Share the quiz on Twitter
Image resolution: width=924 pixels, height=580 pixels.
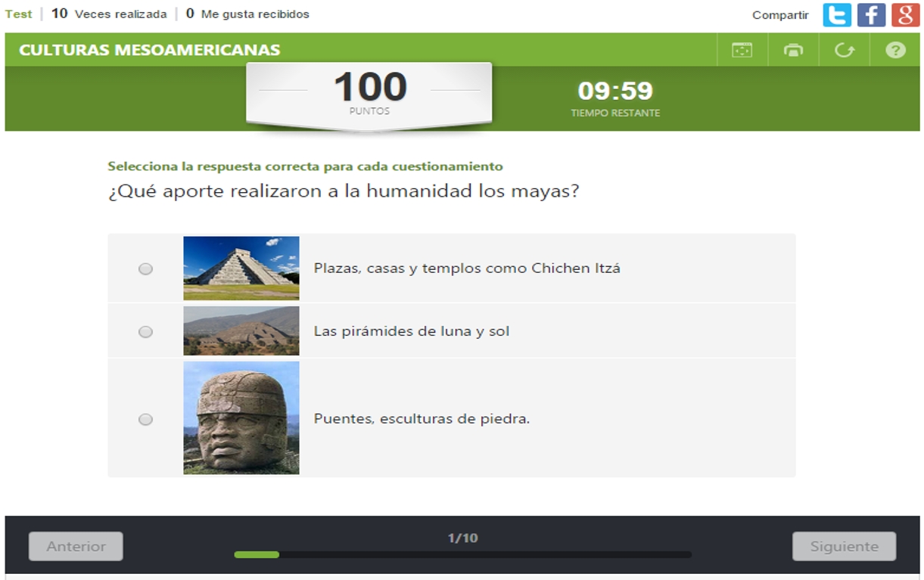(837, 15)
